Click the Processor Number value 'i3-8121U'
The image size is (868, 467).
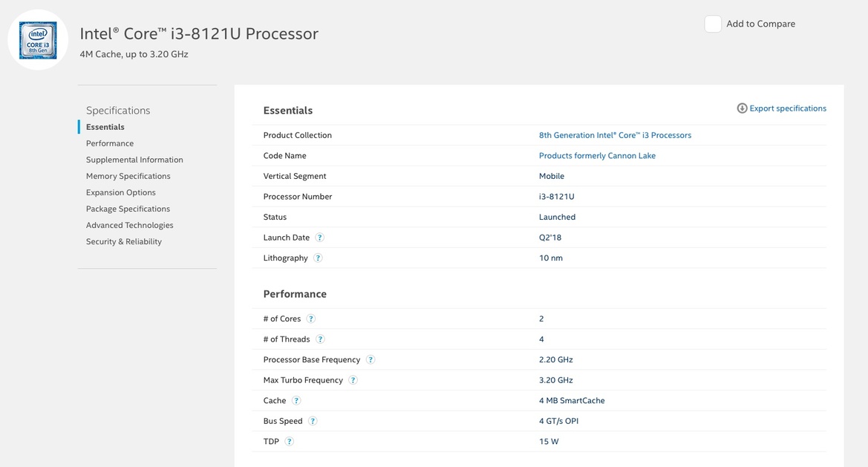[x=557, y=197]
